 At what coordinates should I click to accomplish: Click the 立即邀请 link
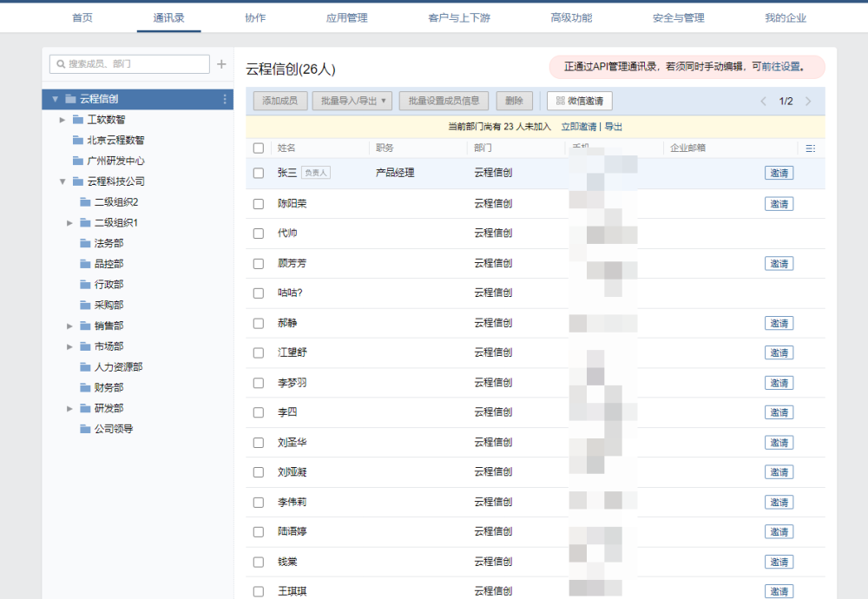click(578, 127)
